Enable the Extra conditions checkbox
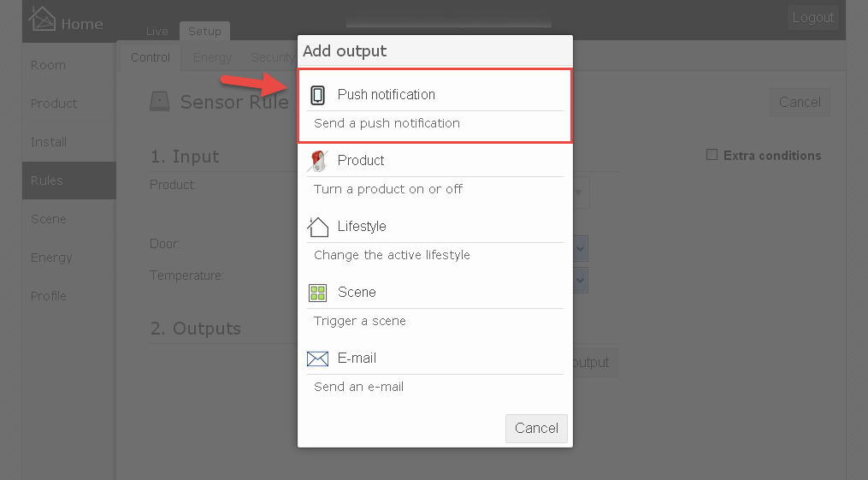The width and height of the screenshot is (868, 480). click(x=712, y=155)
